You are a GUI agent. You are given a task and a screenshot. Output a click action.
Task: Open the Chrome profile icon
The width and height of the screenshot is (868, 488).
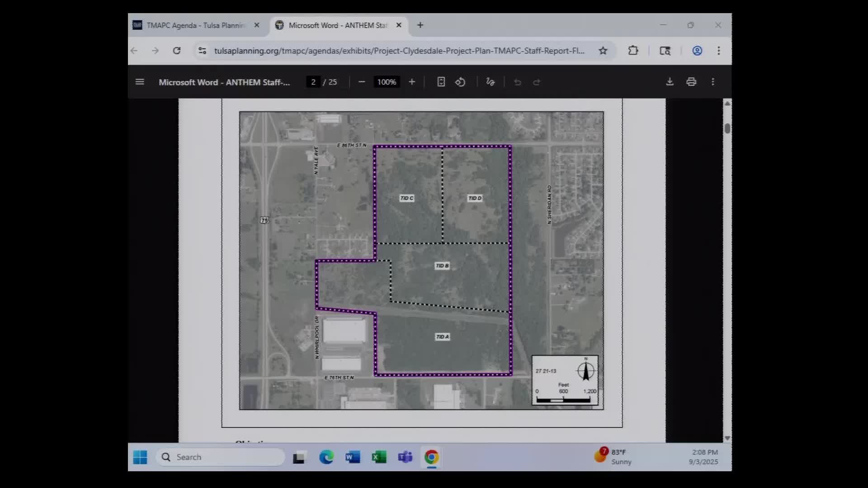pyautogui.click(x=697, y=51)
